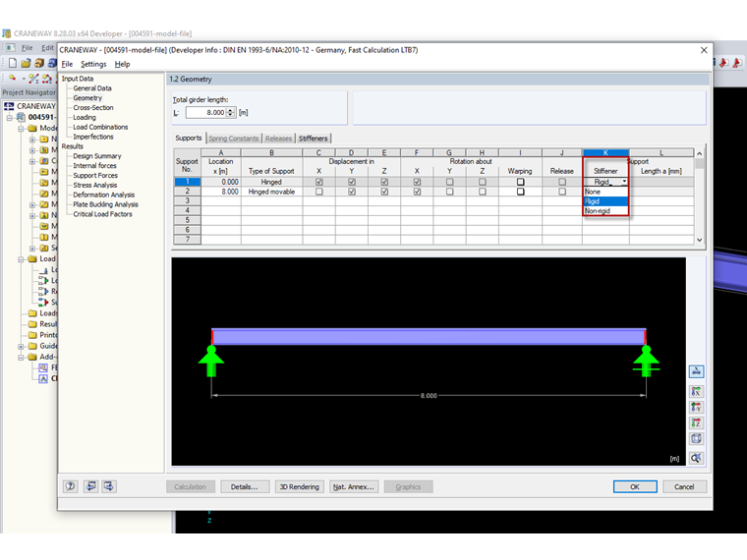Check Displacement X for support 2

319,192
